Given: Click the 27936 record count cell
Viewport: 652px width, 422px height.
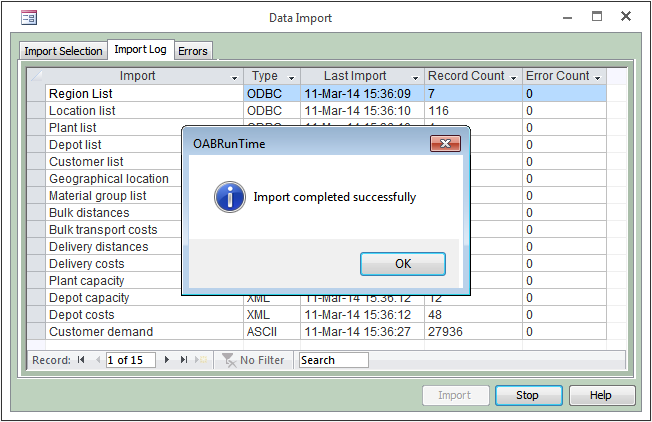Looking at the screenshot, I should (x=473, y=331).
